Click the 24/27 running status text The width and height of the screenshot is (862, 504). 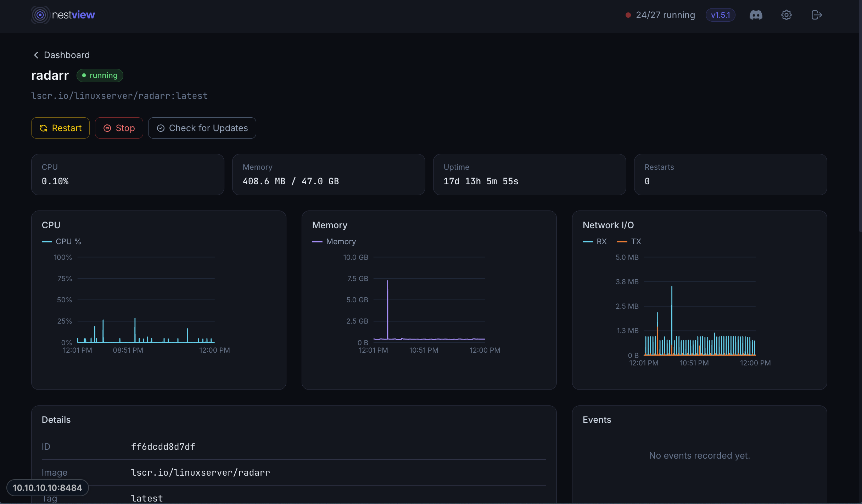[x=665, y=15]
